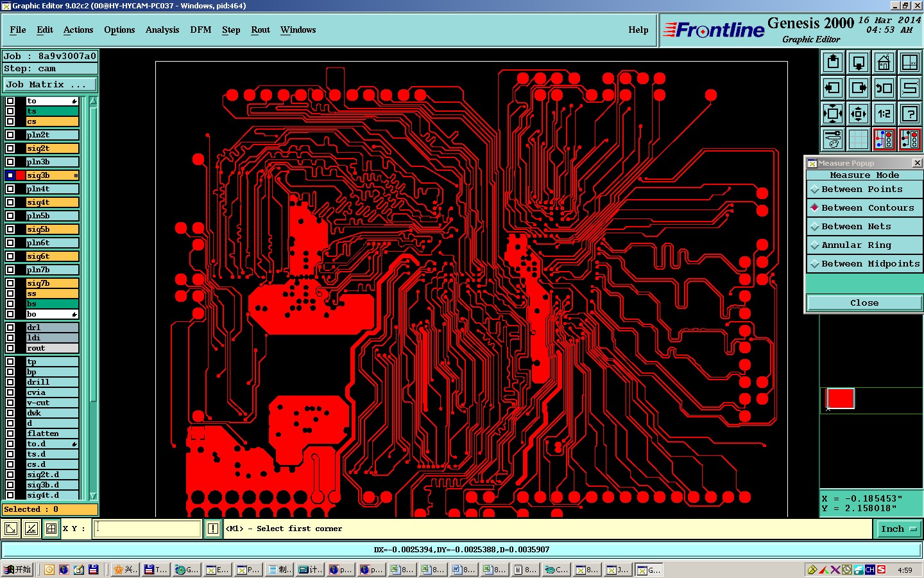
Task: Open the Help menu
Action: [638, 30]
